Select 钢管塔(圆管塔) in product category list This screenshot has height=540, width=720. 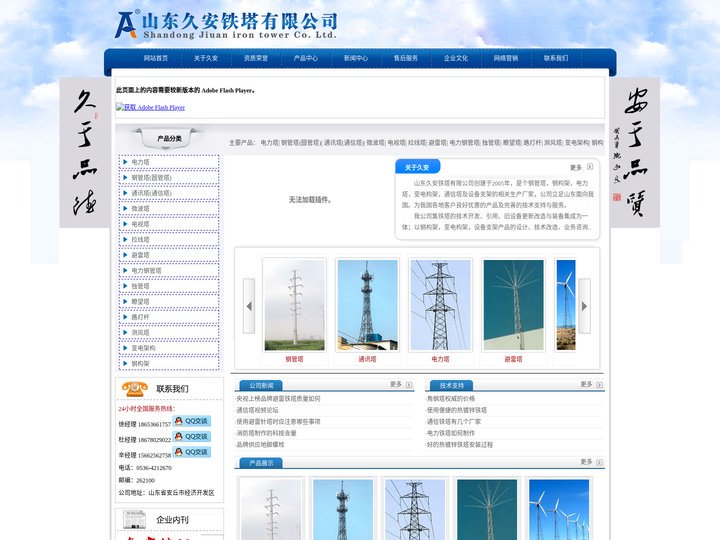pyautogui.click(x=152, y=178)
